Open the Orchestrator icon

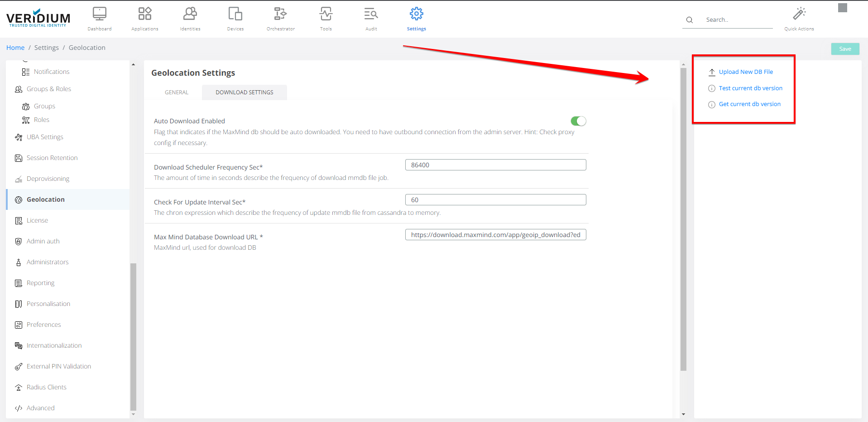click(281, 14)
